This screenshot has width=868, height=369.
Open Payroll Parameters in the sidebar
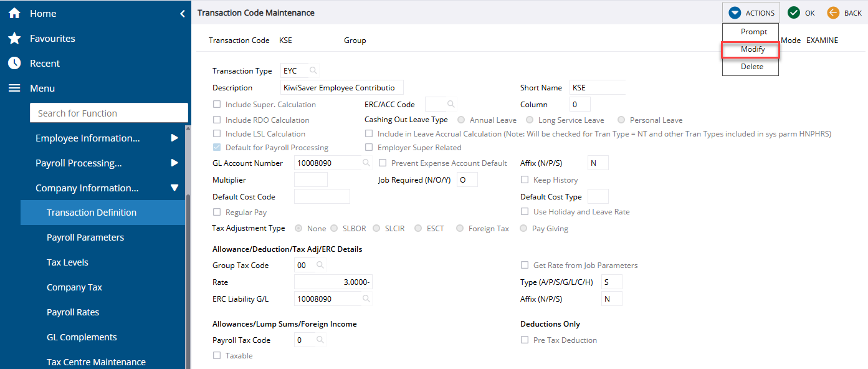click(x=85, y=237)
